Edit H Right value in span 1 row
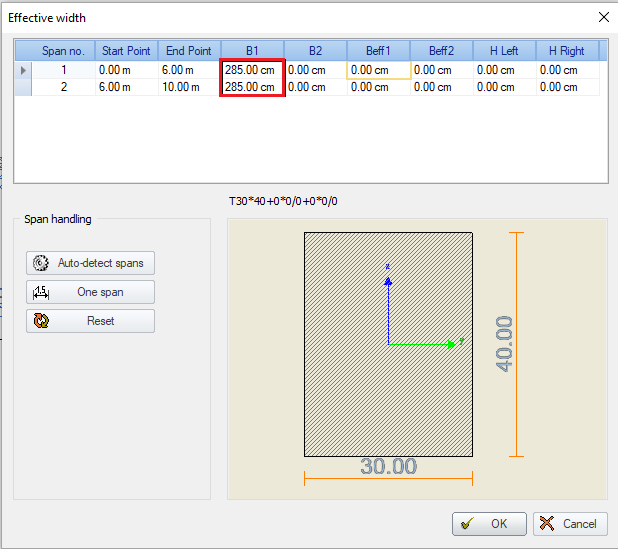The width and height of the screenshot is (618, 549). click(568, 70)
